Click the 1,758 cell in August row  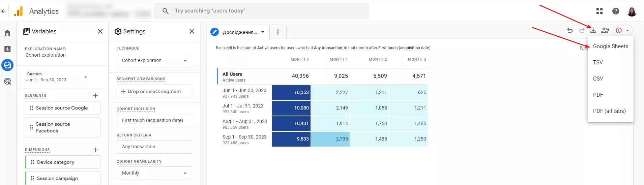pyautogui.click(x=370, y=123)
